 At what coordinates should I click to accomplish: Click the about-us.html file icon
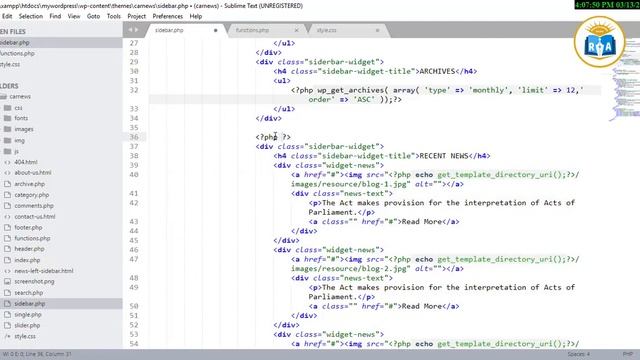(x=7, y=173)
